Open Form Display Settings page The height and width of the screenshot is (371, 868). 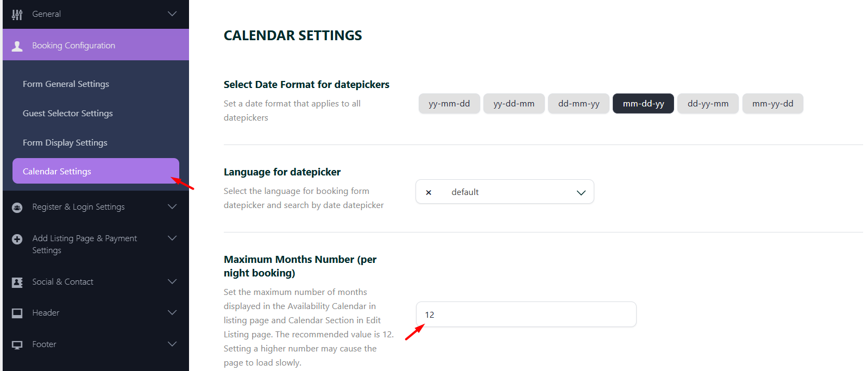pyautogui.click(x=65, y=143)
